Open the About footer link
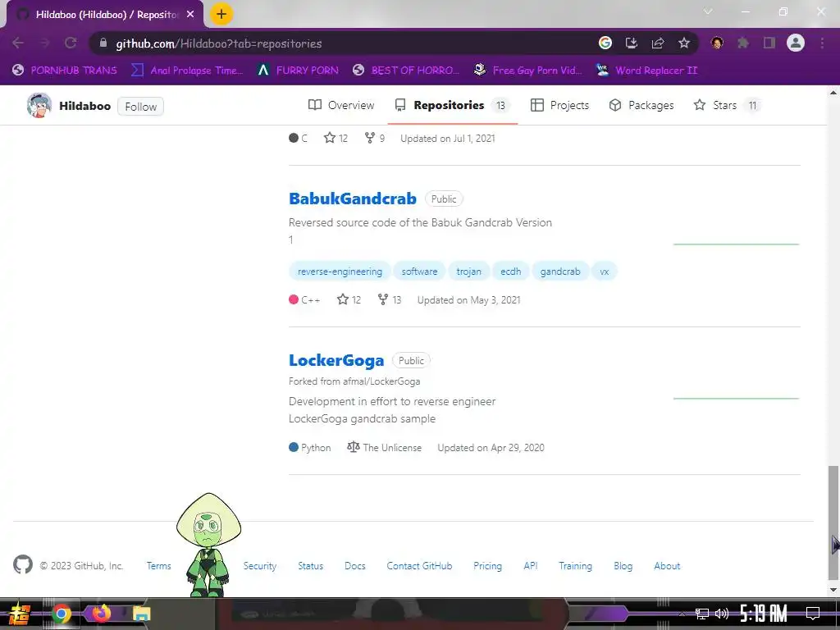Screen dimensions: 840x630 pyautogui.click(x=667, y=566)
